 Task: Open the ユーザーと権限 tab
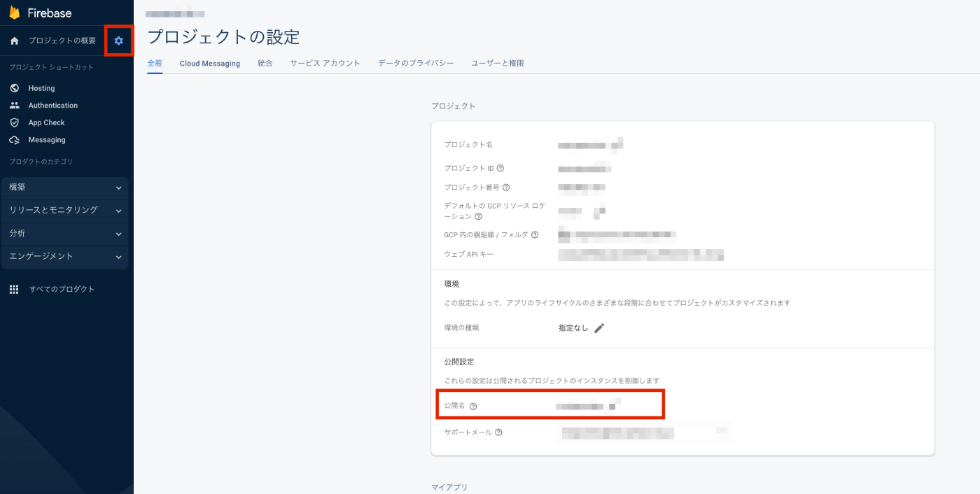tap(498, 63)
